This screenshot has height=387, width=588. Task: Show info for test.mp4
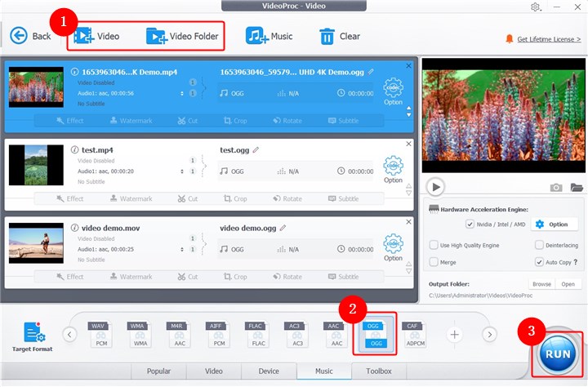pos(74,149)
